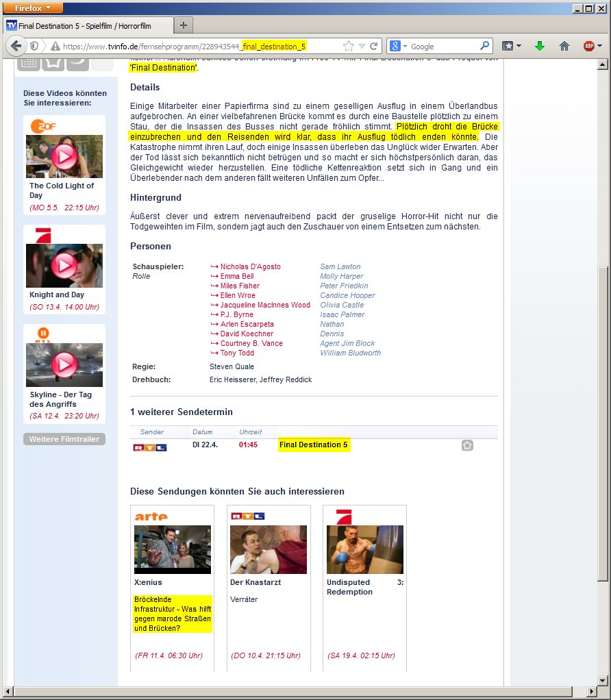Click the Weitere Filmtrailer button
The width and height of the screenshot is (611, 700).
64,439
